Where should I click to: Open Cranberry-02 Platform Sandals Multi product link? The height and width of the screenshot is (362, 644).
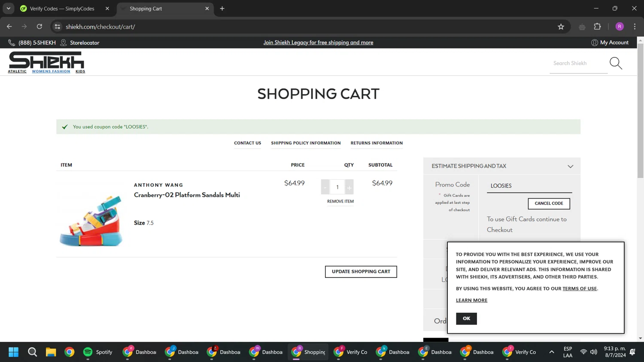click(187, 195)
